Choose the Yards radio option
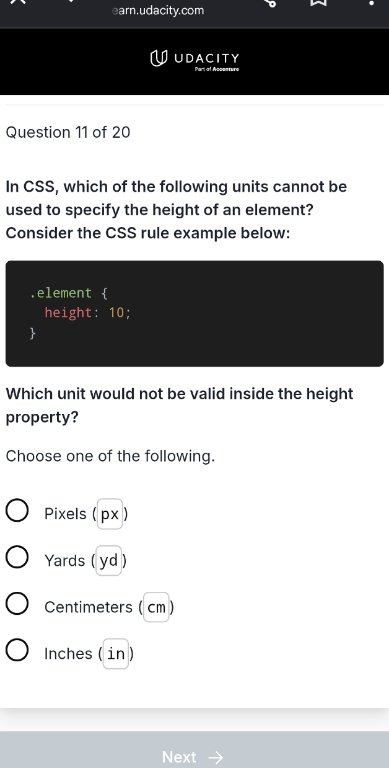The height and width of the screenshot is (768, 389). coord(17,557)
